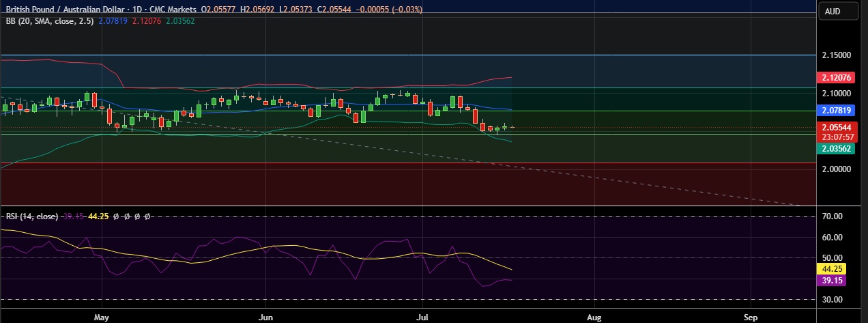Click the high price H2.05692 value
The height and width of the screenshot is (323, 868).
tap(259, 10)
